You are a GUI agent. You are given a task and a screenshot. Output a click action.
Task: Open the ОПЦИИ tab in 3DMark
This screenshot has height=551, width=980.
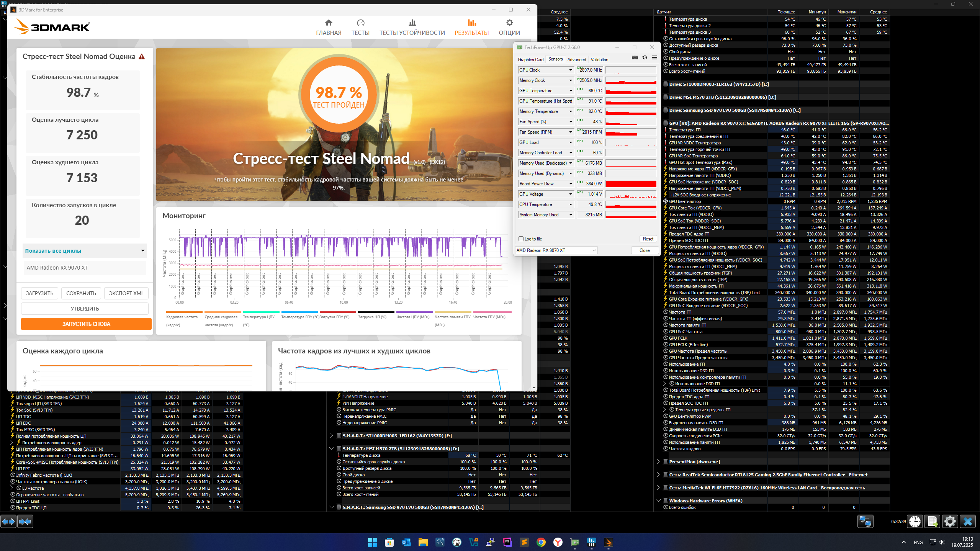[x=509, y=27]
